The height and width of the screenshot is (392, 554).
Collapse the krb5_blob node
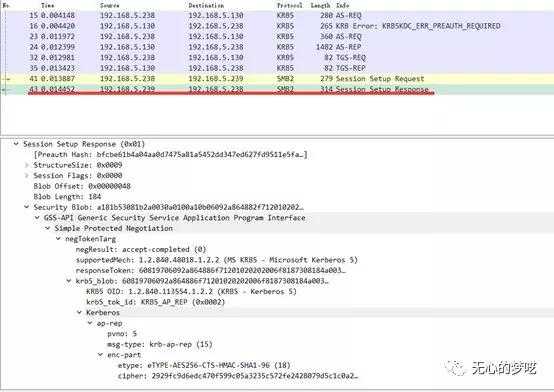69,281
